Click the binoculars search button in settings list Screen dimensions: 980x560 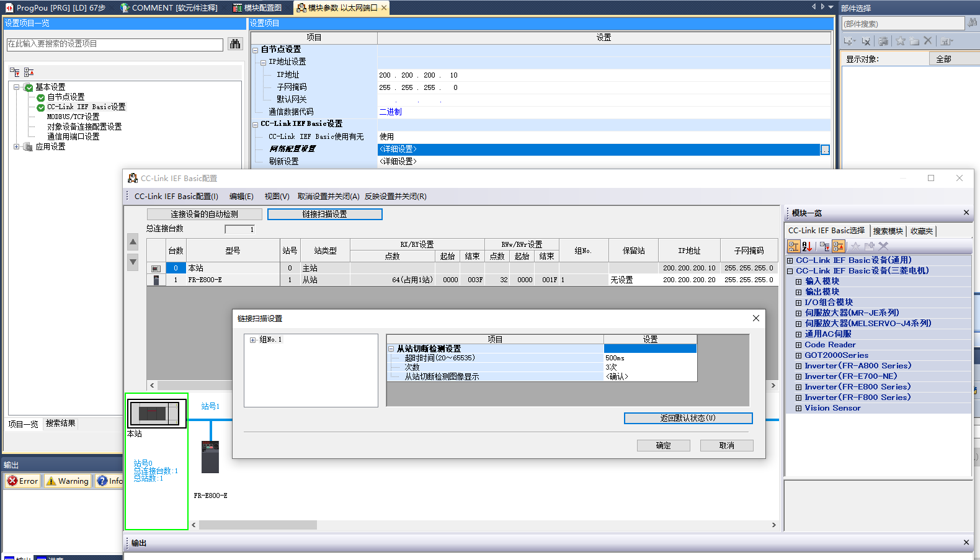click(x=234, y=44)
